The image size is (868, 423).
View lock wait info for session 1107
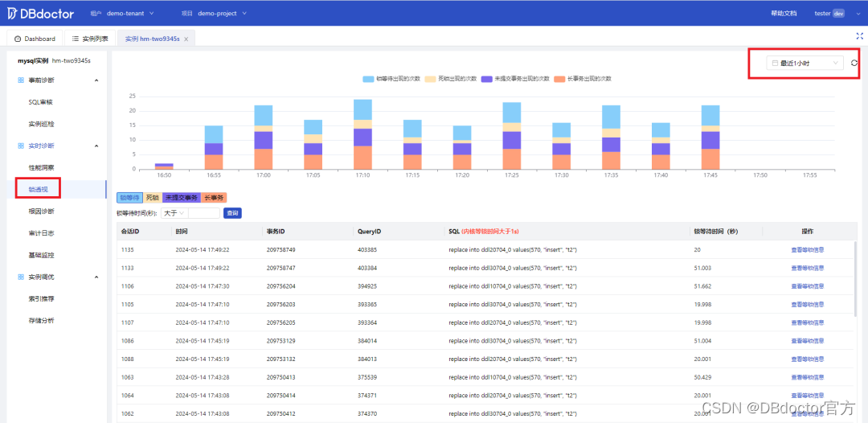tap(808, 322)
